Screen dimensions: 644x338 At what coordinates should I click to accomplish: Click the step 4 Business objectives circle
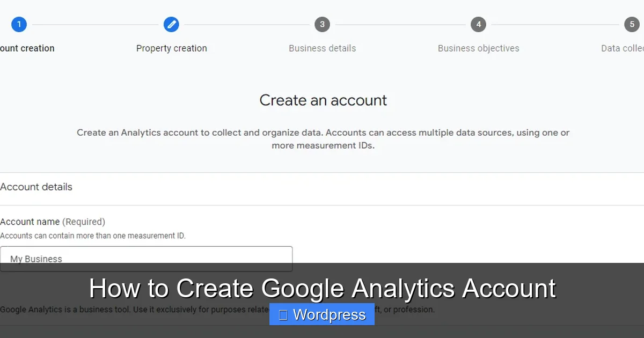(478, 24)
